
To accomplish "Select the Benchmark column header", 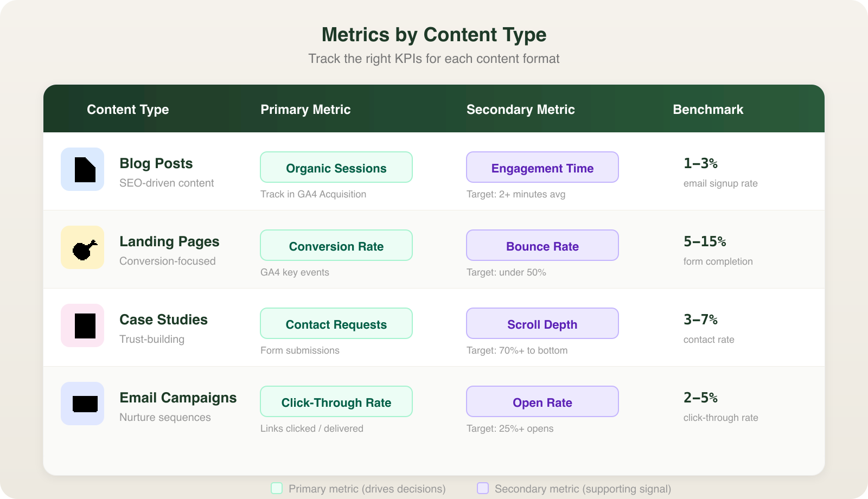I will (708, 109).
